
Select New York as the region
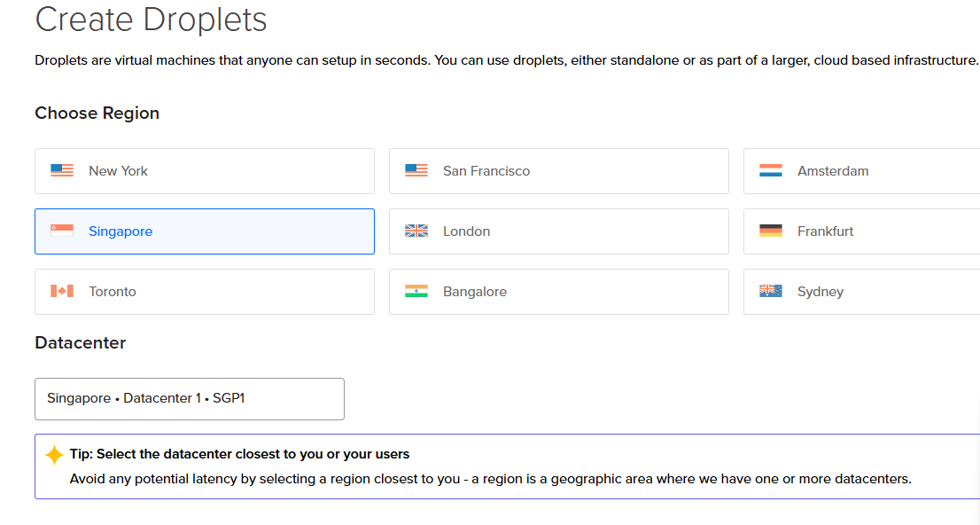point(205,171)
